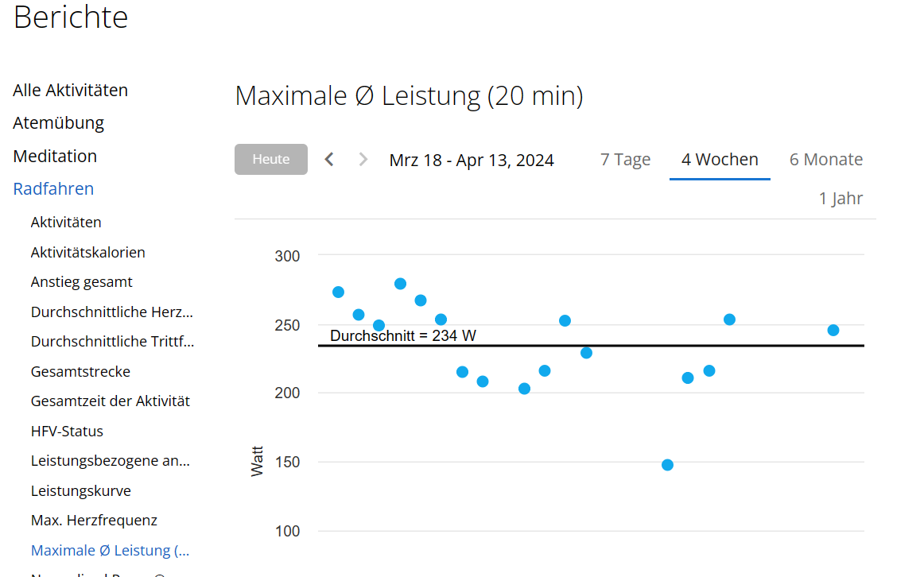
Task: Open Alle Aktivitäten reports
Action: click(70, 91)
